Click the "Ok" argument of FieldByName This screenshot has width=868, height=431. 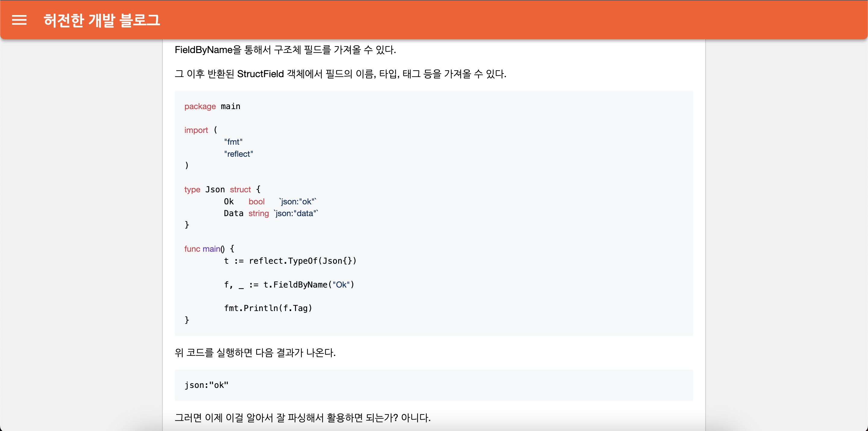click(341, 285)
